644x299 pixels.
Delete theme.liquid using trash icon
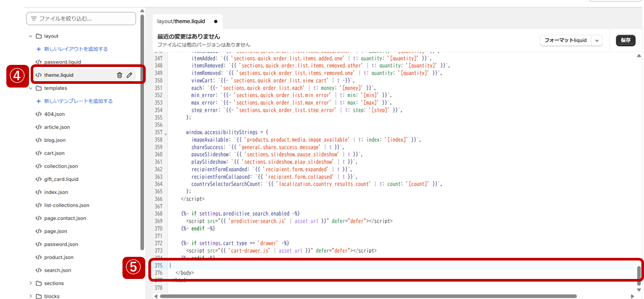pyautogui.click(x=119, y=75)
